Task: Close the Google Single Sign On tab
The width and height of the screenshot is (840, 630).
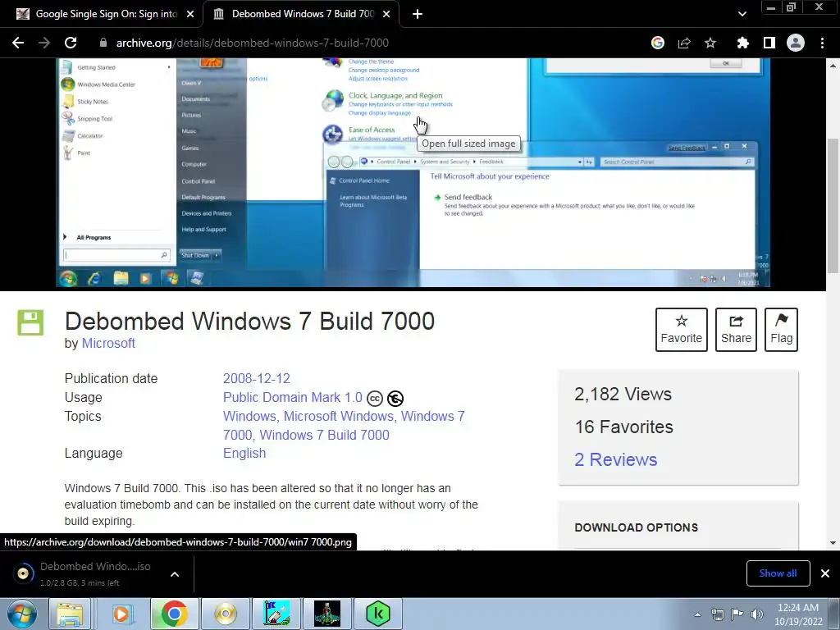Action: [190, 14]
